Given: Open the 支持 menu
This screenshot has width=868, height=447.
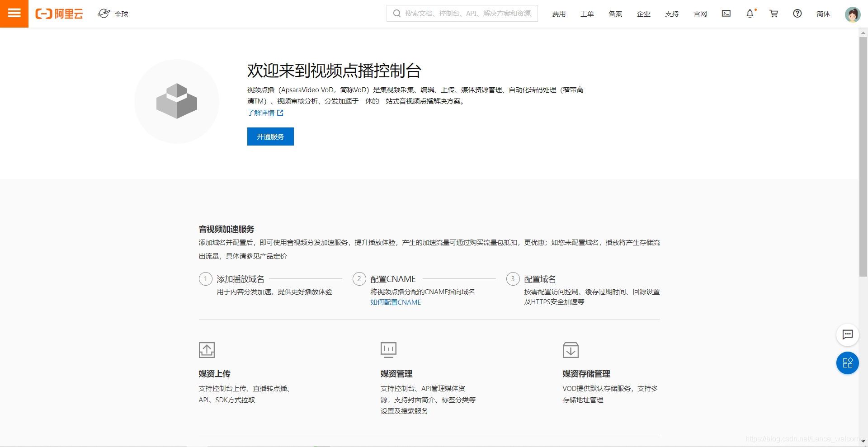Looking at the screenshot, I should click(672, 14).
